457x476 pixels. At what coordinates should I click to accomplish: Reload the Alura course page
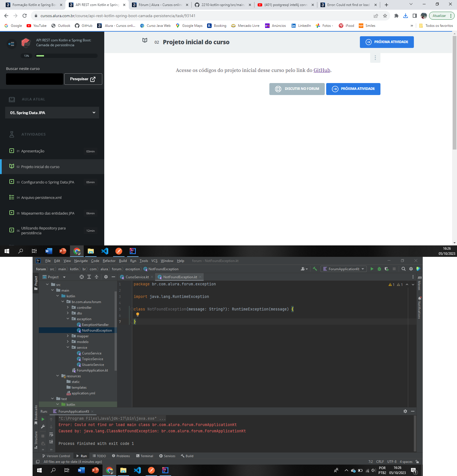click(x=25, y=16)
